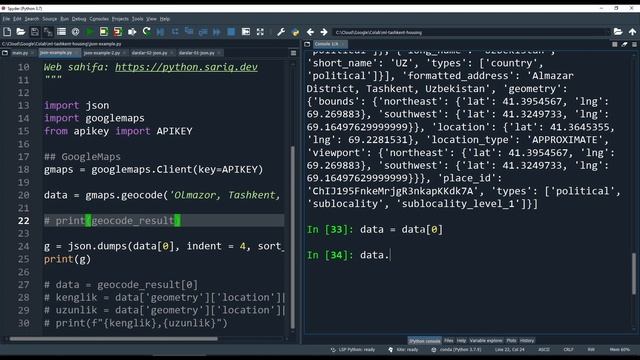Continue execution debug icon
Image resolution: width=640 pixels, height=360 pixels.
(x=217, y=32)
